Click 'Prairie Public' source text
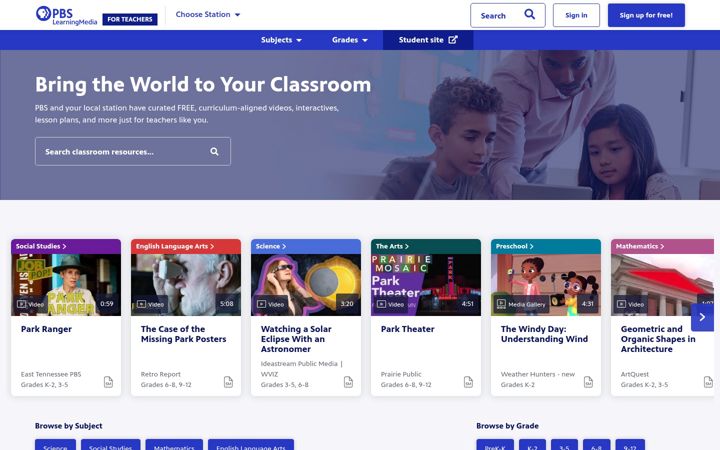Image resolution: width=720 pixels, height=450 pixels. [401, 374]
